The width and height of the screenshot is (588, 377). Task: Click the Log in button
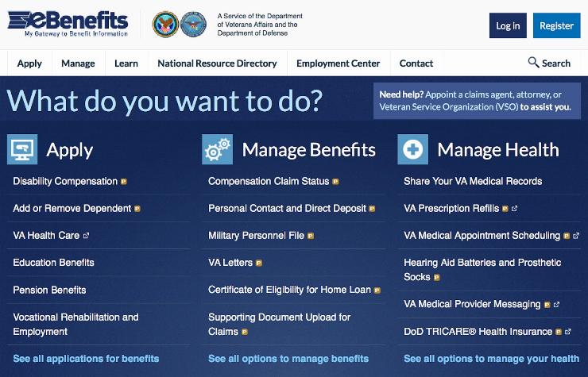[x=508, y=25]
